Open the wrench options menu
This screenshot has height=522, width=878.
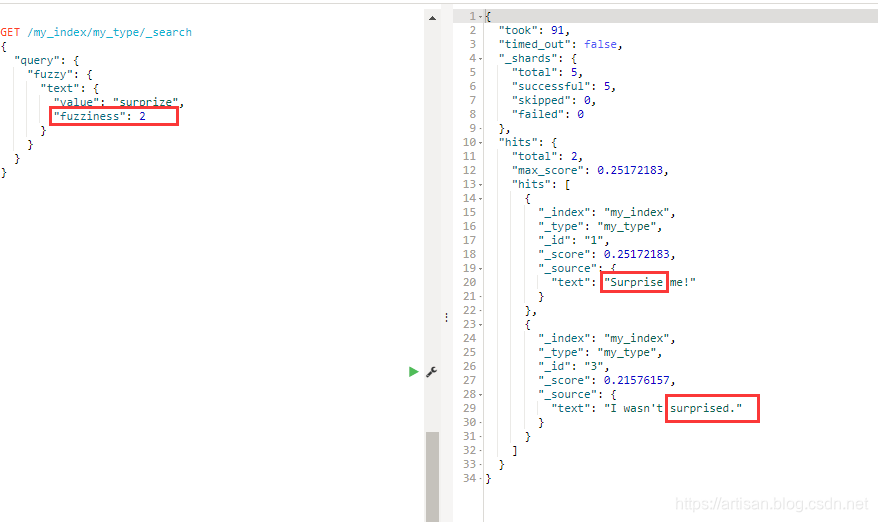[431, 372]
